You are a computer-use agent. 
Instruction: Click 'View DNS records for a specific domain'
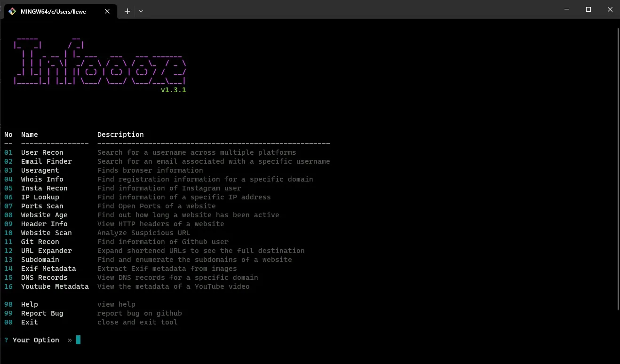pyautogui.click(x=178, y=277)
